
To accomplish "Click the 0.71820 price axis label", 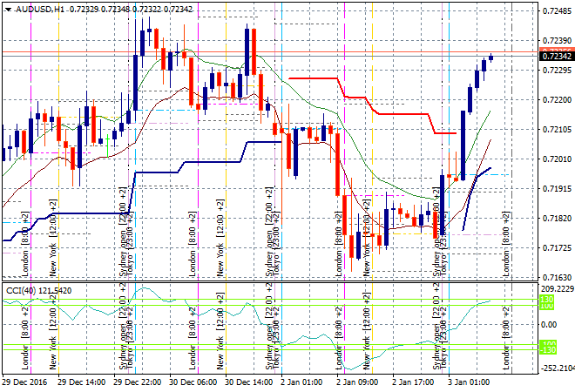I will pyautogui.click(x=557, y=218).
